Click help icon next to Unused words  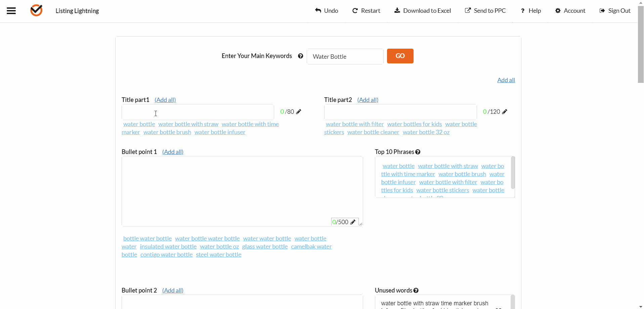pyautogui.click(x=416, y=291)
